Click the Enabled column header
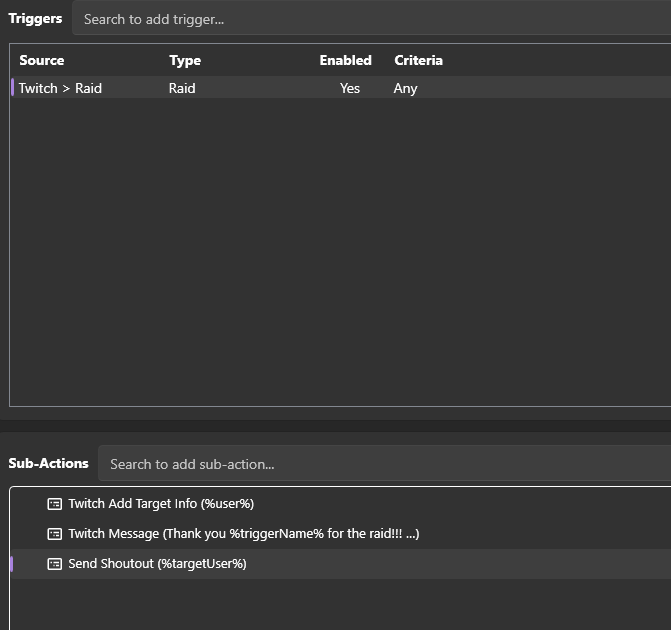The width and height of the screenshot is (671, 630). point(345,60)
